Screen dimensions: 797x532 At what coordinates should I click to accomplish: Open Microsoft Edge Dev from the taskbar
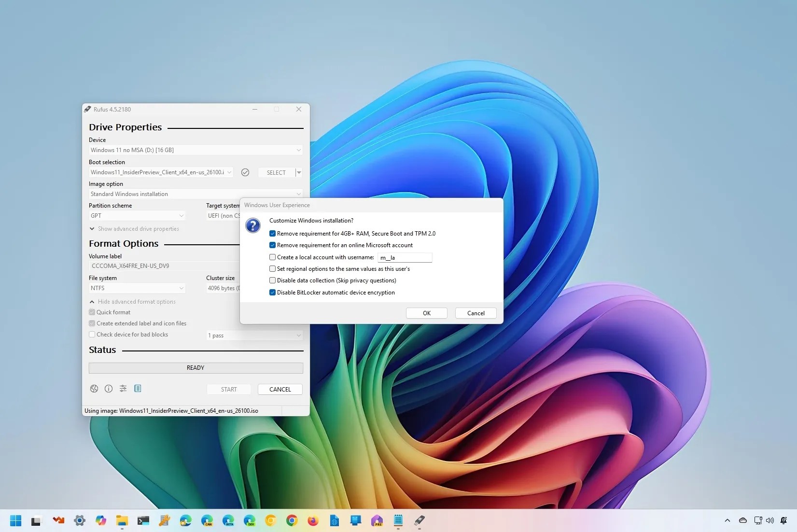pyautogui.click(x=250, y=521)
